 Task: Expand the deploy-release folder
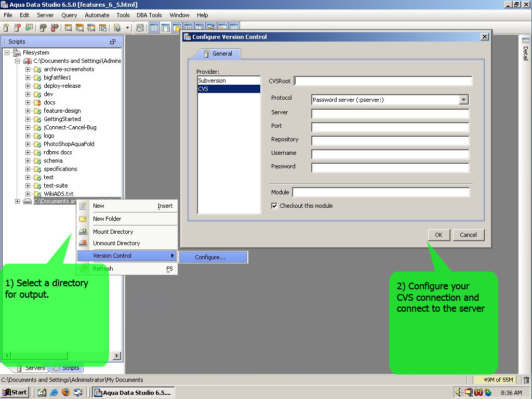[x=28, y=86]
